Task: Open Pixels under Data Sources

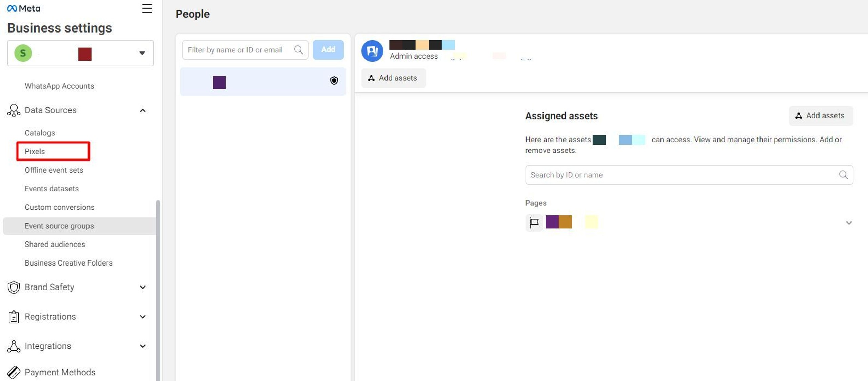Action: [35, 151]
